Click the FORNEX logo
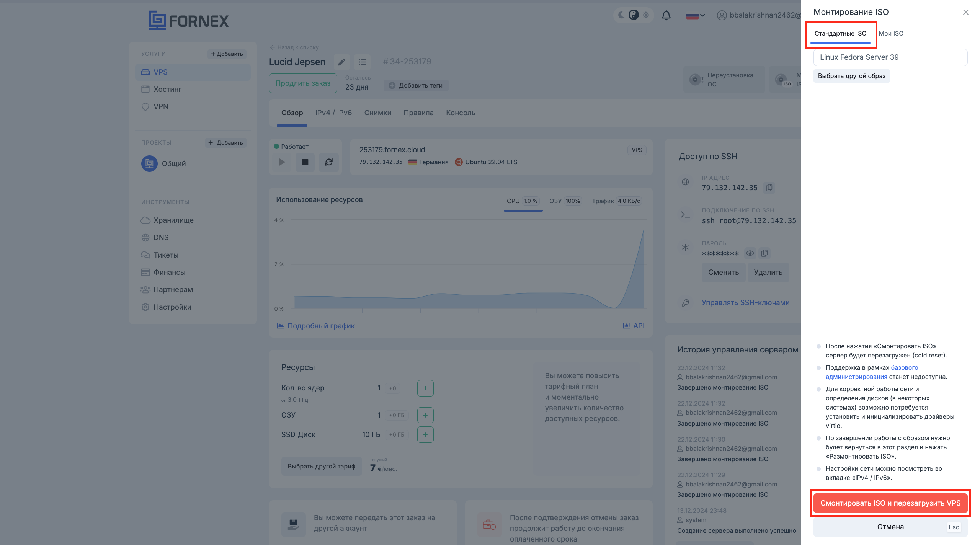Image resolution: width=980 pixels, height=545 pixels. coord(188,20)
